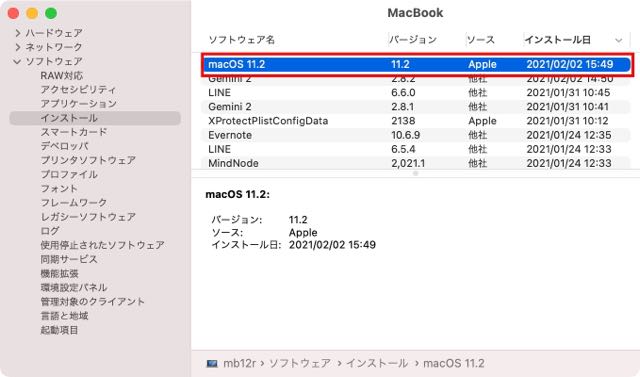Click the macOS 11.2: detail heading
The width and height of the screenshot is (640, 377).
click(x=238, y=194)
